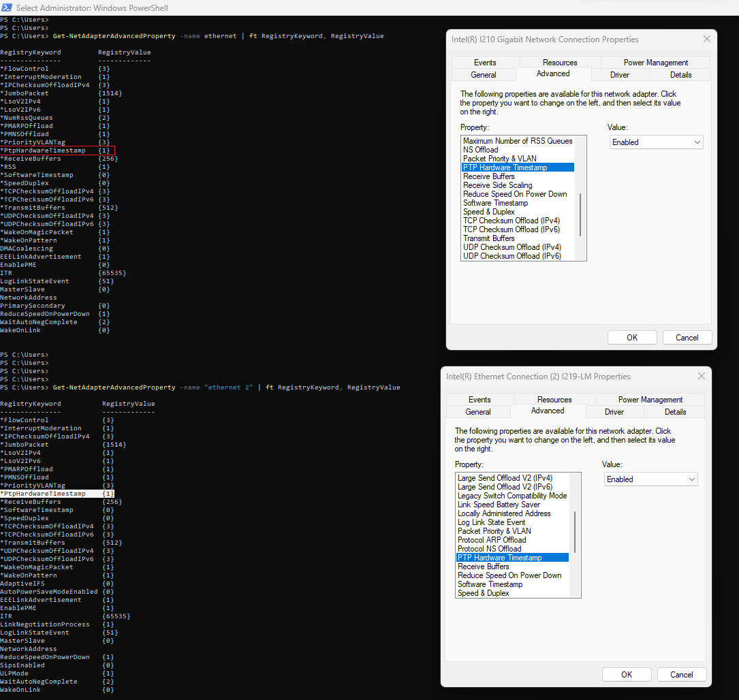The height and width of the screenshot is (700, 739).
Task: Select PTP Hardware Timestamp in the I210 list
Action: coord(517,167)
